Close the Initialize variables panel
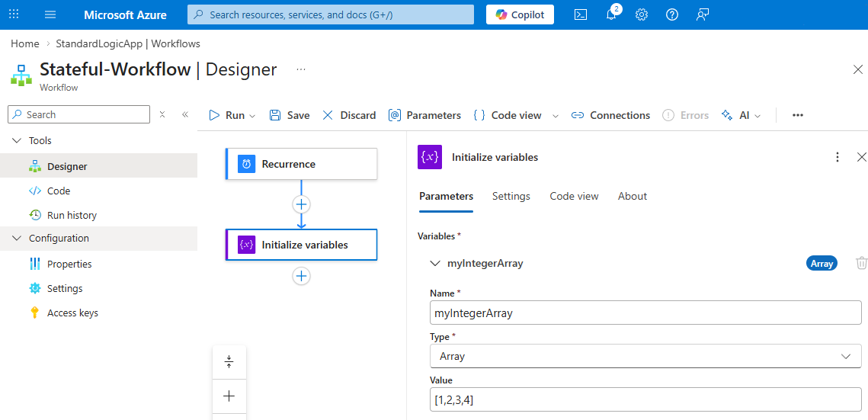The height and width of the screenshot is (420, 868). coord(861,157)
